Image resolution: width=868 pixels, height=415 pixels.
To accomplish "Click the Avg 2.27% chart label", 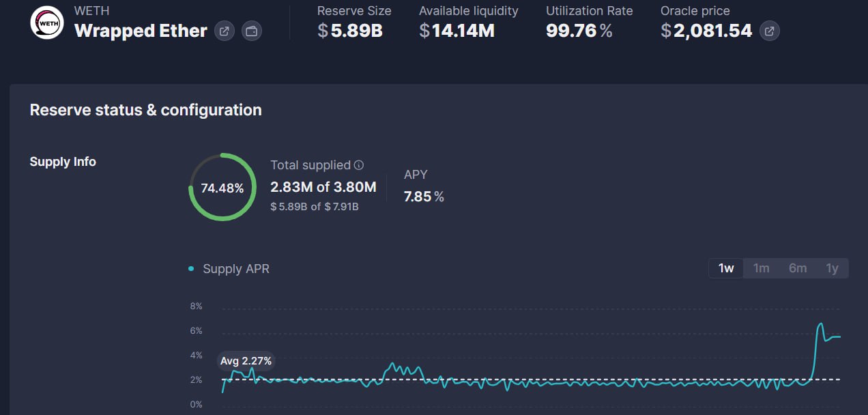I will (246, 361).
